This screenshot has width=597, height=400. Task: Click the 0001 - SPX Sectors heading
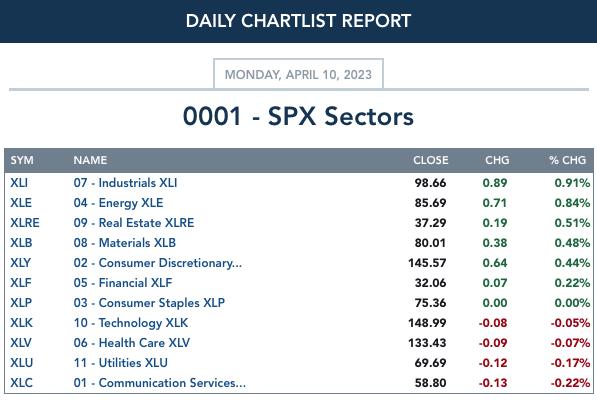click(x=298, y=116)
